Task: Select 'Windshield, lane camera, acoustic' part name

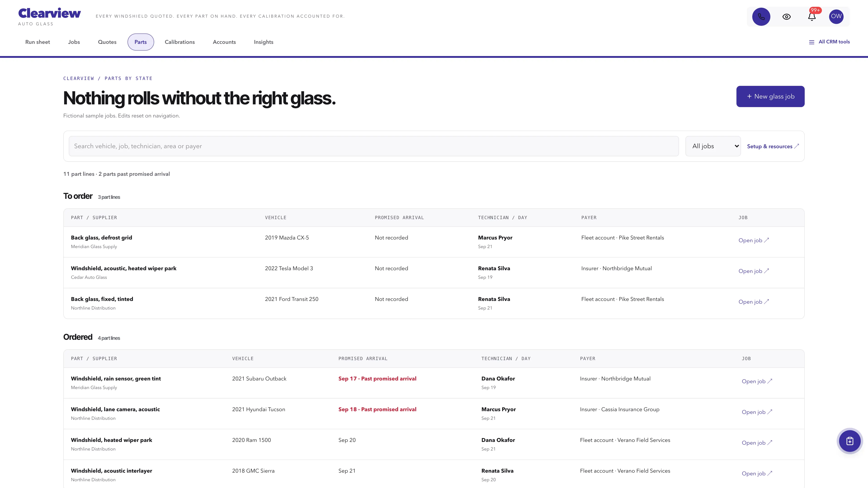Action: (x=115, y=409)
